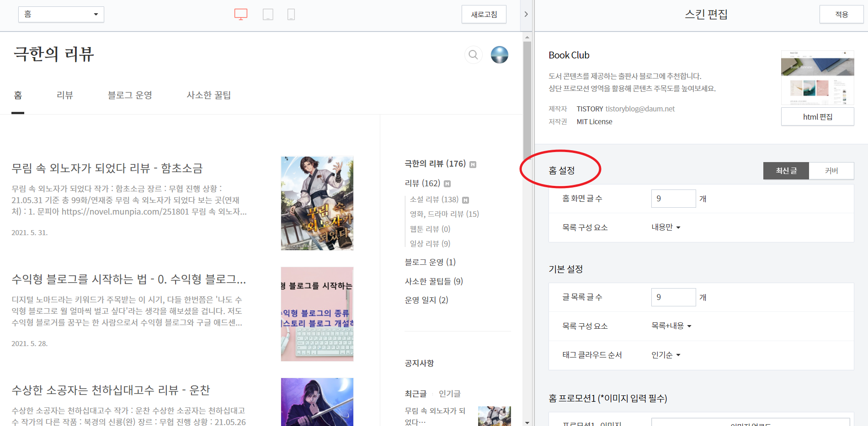Click the new badge beside 극한의 리뷰 (176)
The image size is (868, 426).
[x=473, y=164]
